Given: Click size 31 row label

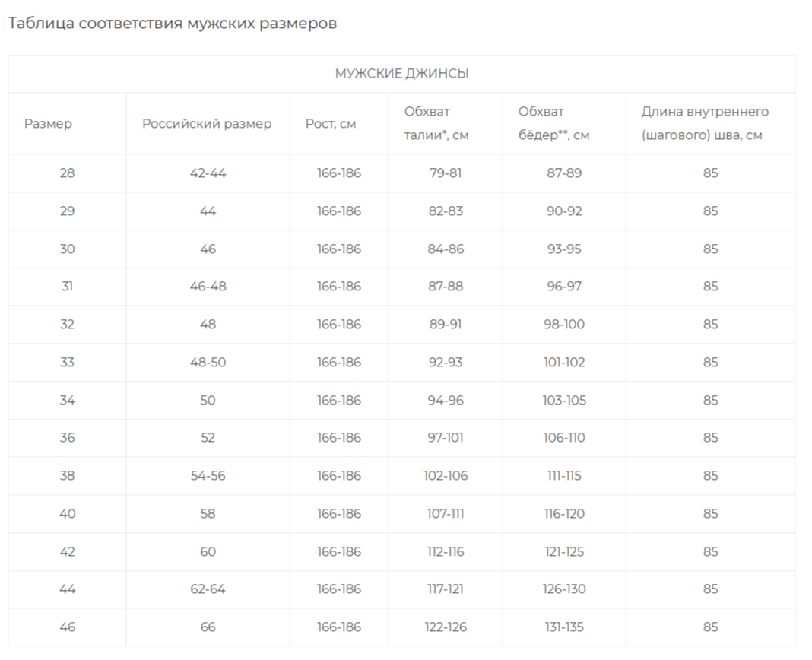Looking at the screenshot, I should (67, 287).
